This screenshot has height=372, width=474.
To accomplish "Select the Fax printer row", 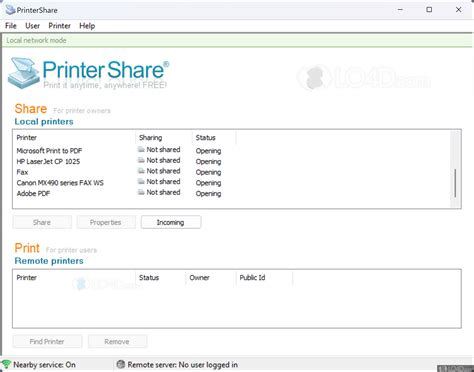I will (x=22, y=172).
